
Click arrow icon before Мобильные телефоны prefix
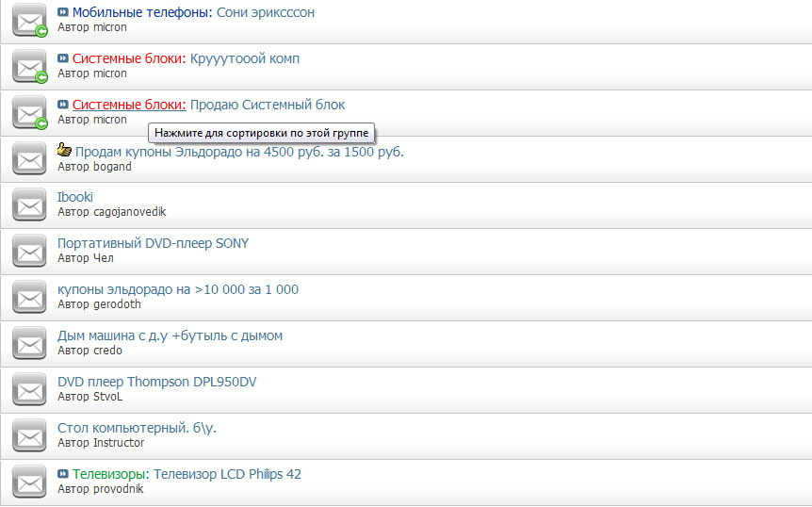[x=63, y=12]
